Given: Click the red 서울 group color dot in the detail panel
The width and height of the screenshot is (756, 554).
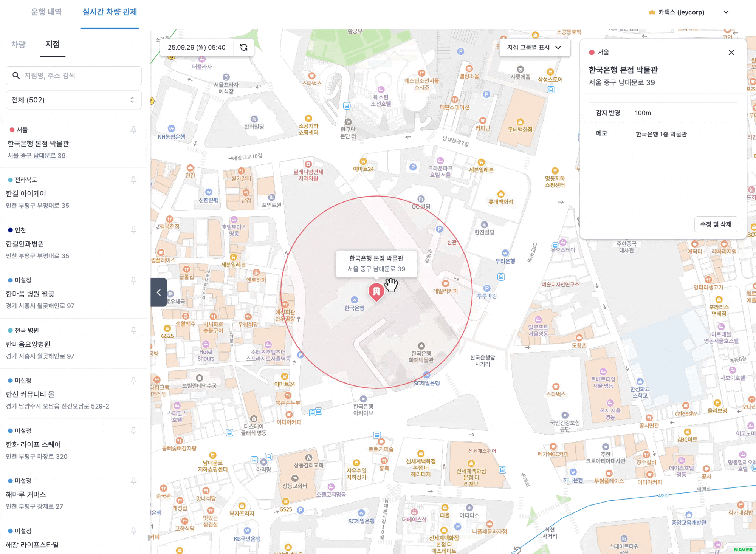Looking at the screenshot, I should (592, 53).
